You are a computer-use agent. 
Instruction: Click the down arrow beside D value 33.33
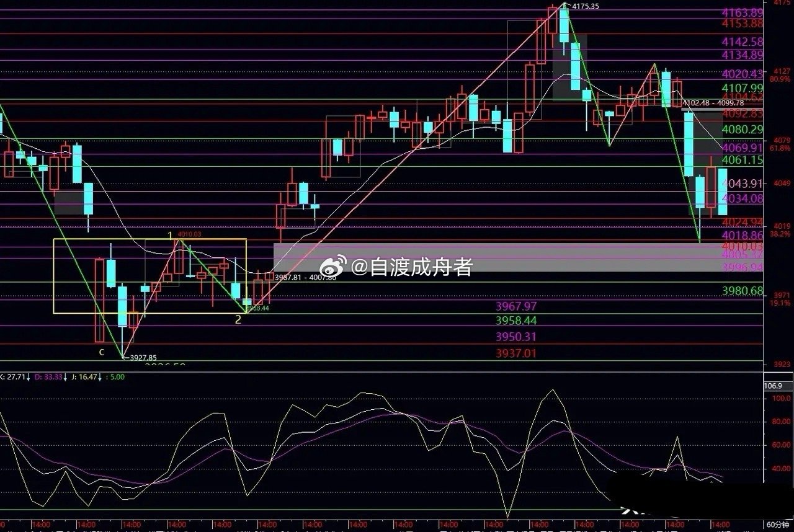point(66,376)
